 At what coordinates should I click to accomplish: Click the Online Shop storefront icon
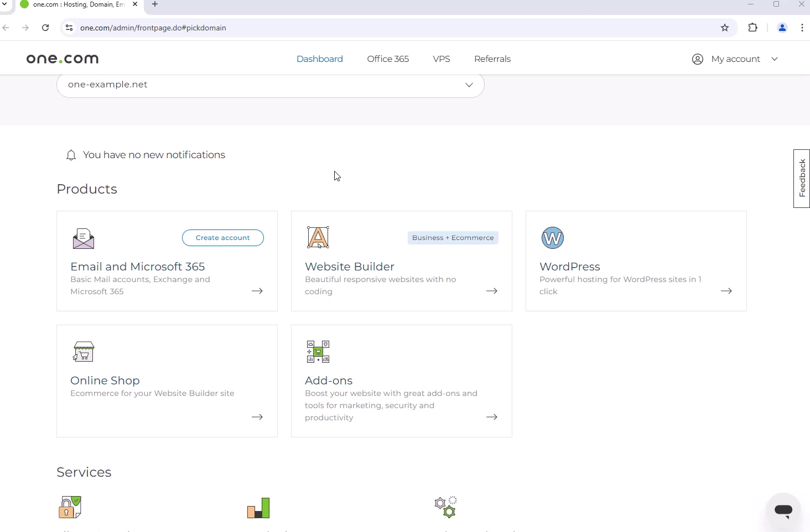tap(84, 351)
